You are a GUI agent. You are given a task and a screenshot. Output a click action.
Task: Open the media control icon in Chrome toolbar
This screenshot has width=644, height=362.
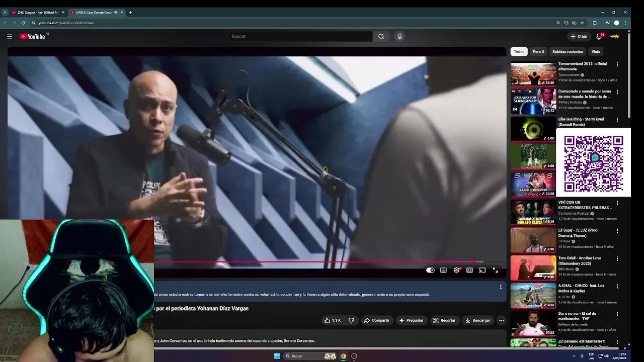607,23
